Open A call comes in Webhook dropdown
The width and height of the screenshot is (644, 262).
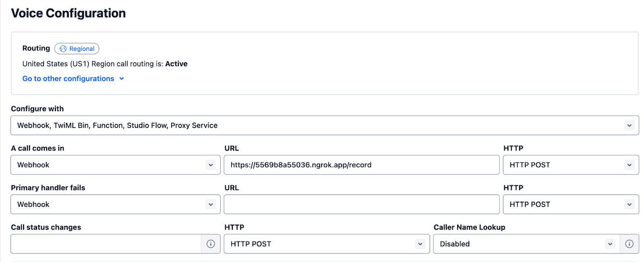pyautogui.click(x=116, y=165)
